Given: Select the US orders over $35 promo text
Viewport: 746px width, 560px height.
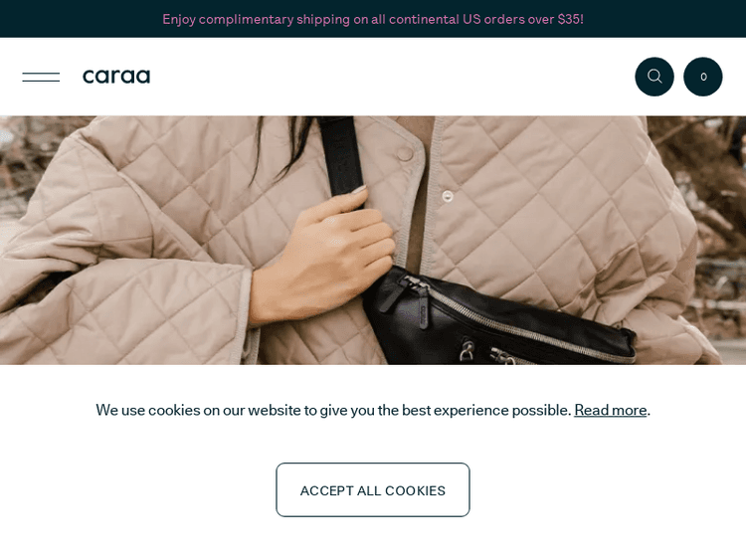Looking at the screenshot, I should point(523,19).
